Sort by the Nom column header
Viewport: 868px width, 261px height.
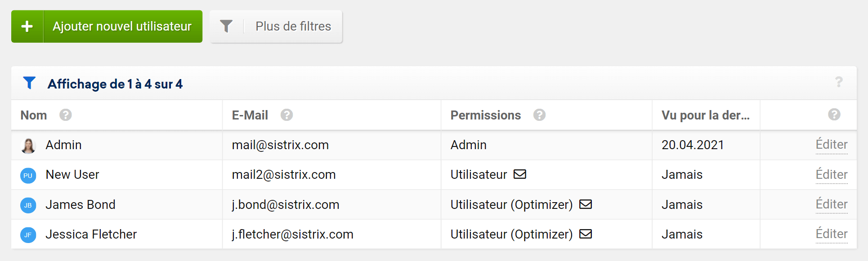coord(34,115)
